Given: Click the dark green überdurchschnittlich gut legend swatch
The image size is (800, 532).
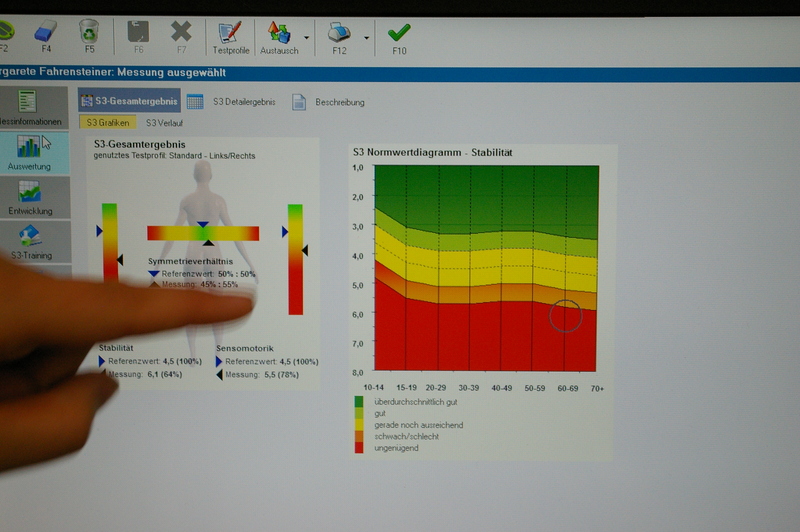Looking at the screenshot, I should (x=359, y=402).
